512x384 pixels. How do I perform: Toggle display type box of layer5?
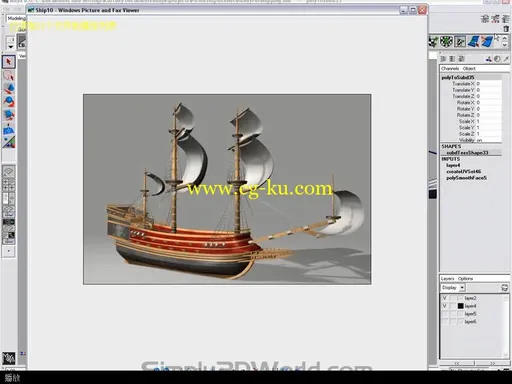pos(453,314)
